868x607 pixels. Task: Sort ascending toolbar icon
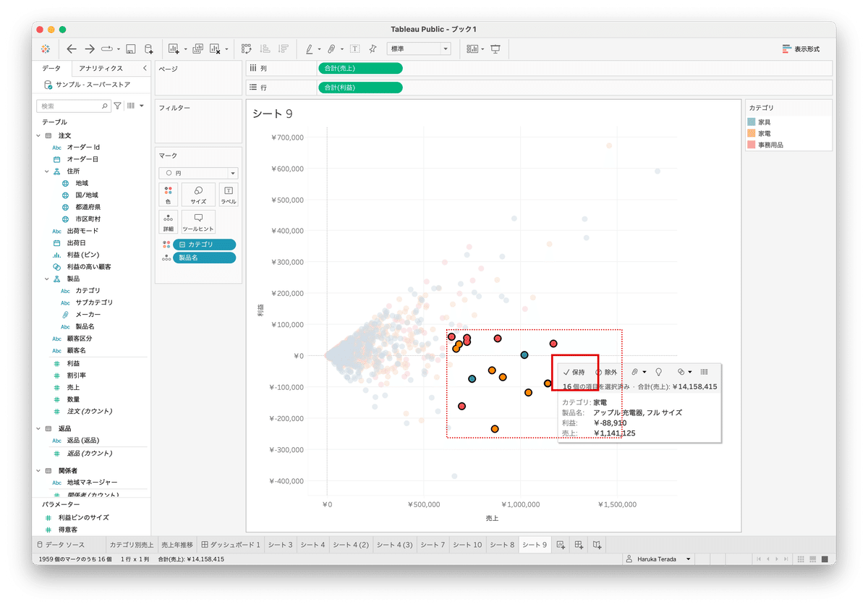(x=265, y=48)
